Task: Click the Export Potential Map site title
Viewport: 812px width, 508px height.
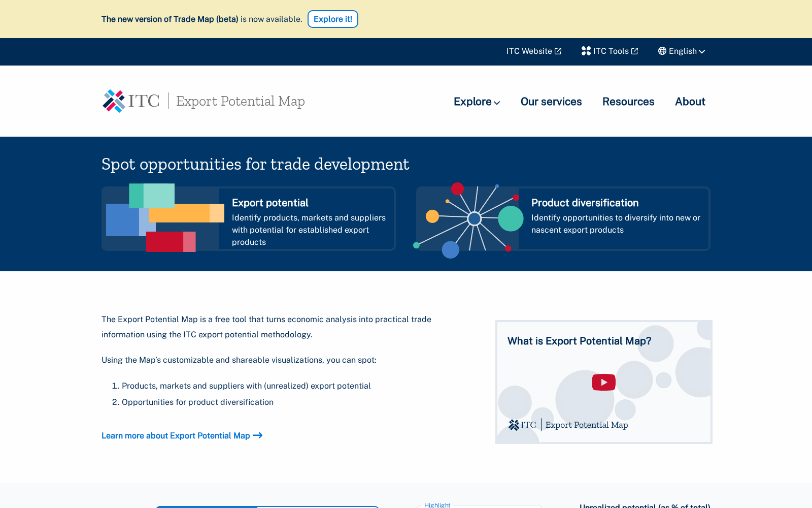Action: 241,101
